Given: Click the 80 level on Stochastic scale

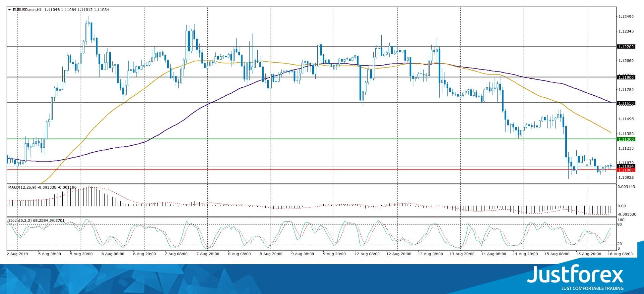Looking at the screenshot, I should tap(619, 224).
